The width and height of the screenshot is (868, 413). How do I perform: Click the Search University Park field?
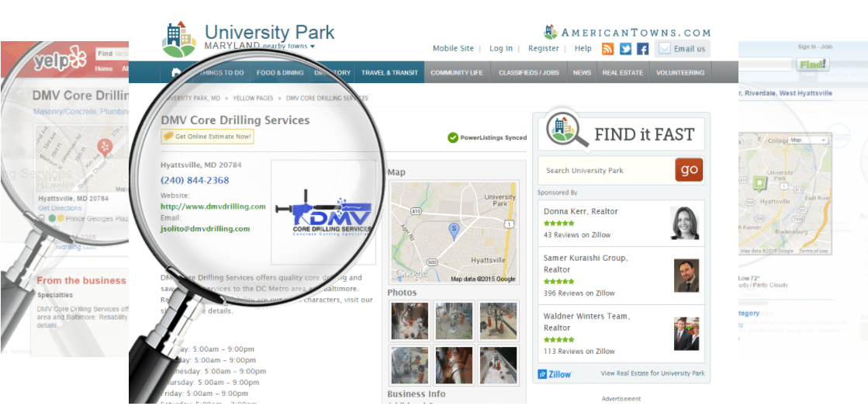606,171
